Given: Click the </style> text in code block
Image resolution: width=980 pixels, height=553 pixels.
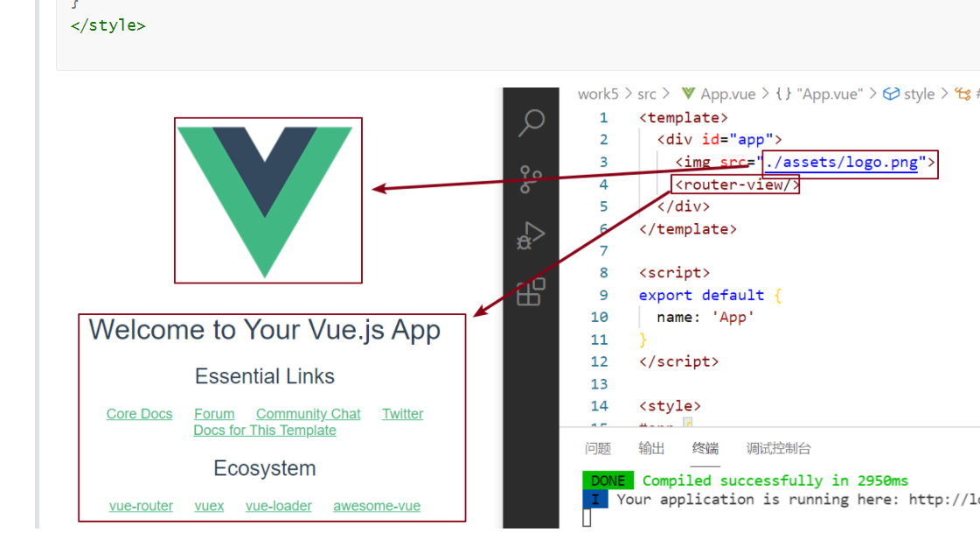Looking at the screenshot, I should (108, 25).
